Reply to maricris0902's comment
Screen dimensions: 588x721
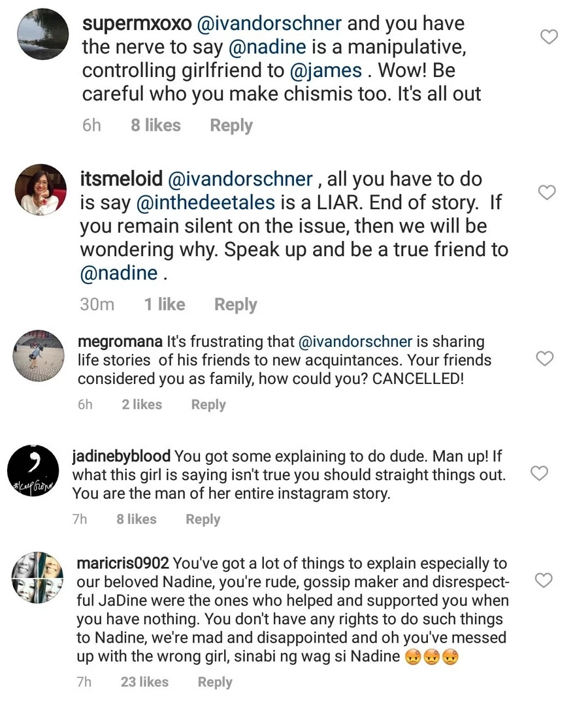click(x=215, y=682)
